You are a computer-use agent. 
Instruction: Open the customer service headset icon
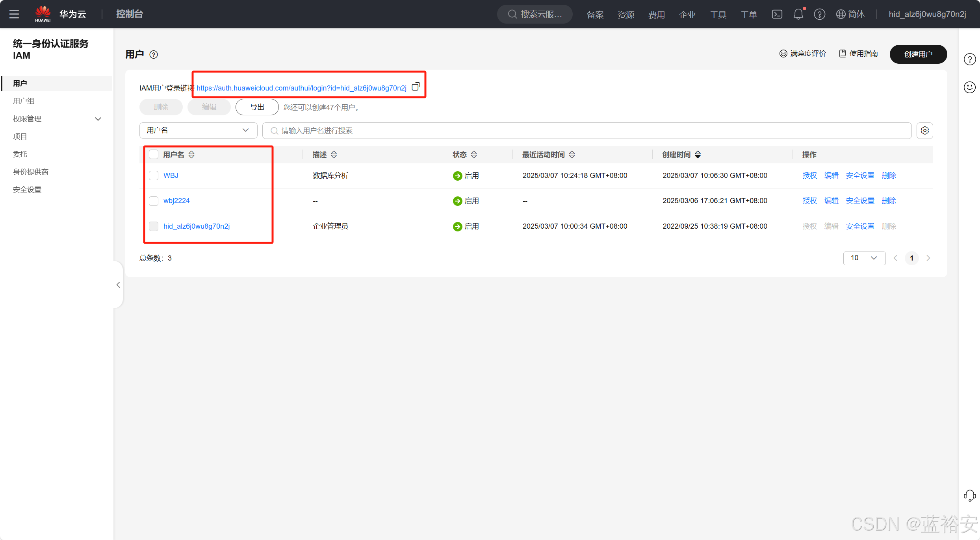coord(969,496)
